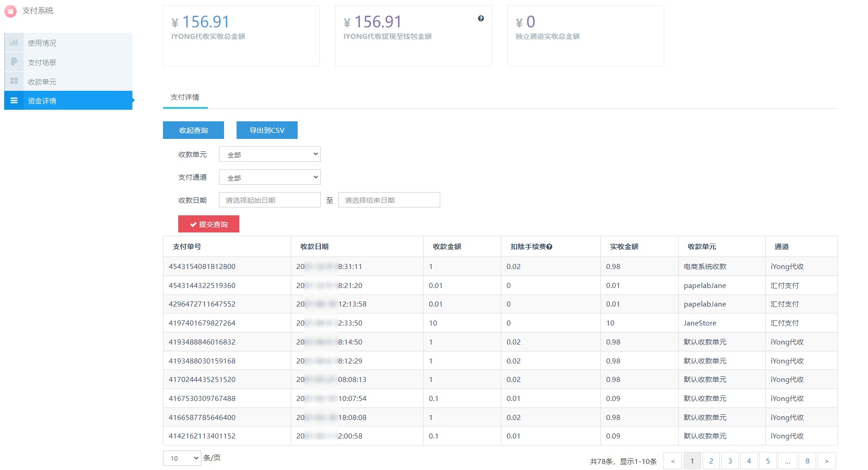Click the 独立通道实收总金额 card
The width and height of the screenshot is (868, 470).
pyautogui.click(x=586, y=36)
